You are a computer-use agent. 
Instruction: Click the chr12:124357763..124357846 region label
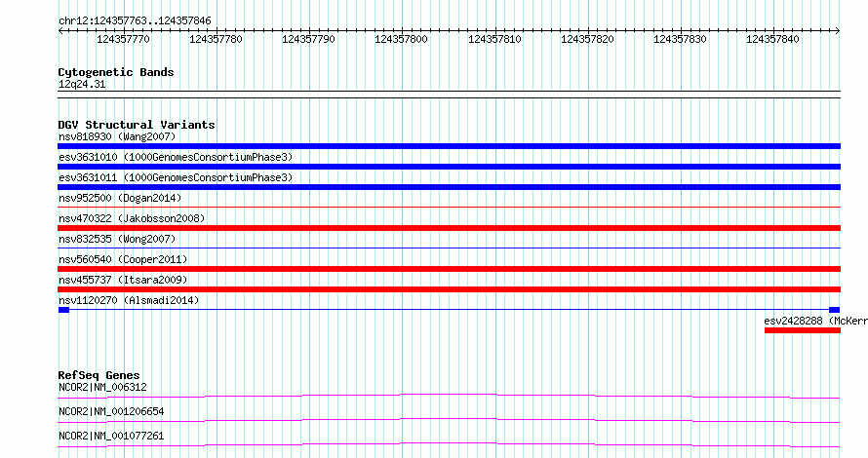click(135, 21)
